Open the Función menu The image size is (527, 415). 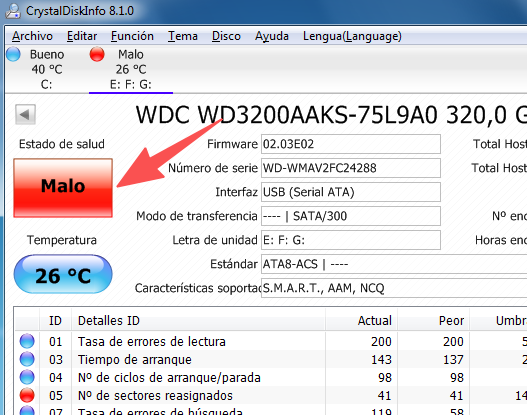(132, 36)
